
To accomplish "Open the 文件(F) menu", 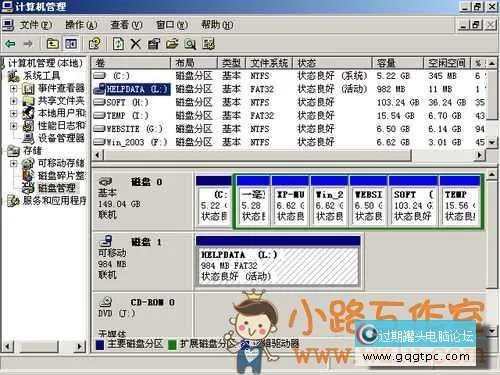I will point(36,25).
